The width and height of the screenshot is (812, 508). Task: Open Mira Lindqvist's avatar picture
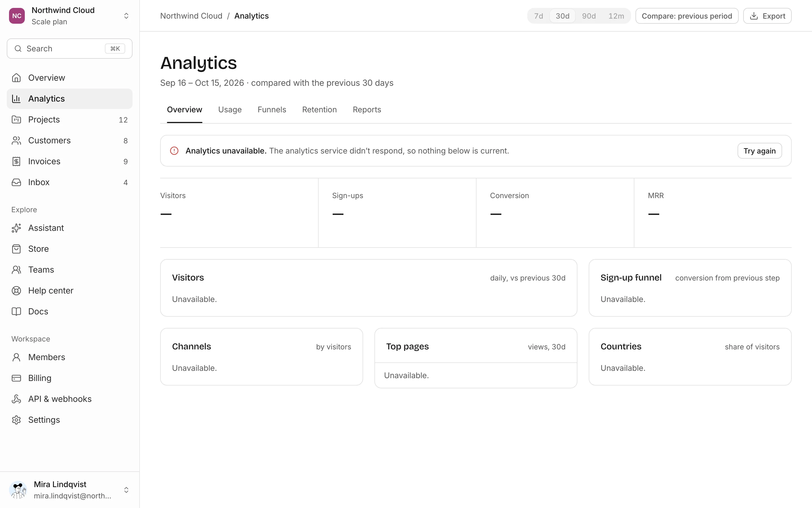[18, 490]
